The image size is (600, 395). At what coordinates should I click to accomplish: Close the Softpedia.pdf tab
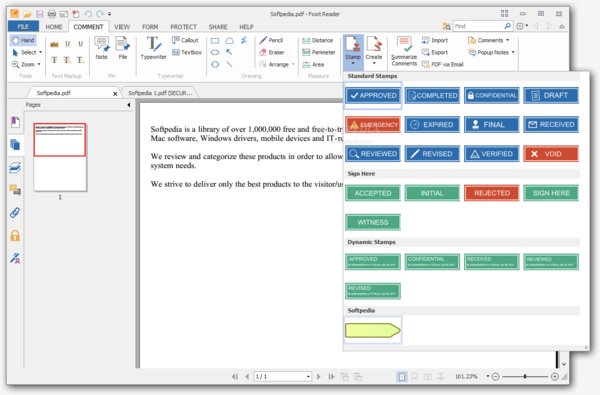pos(115,93)
